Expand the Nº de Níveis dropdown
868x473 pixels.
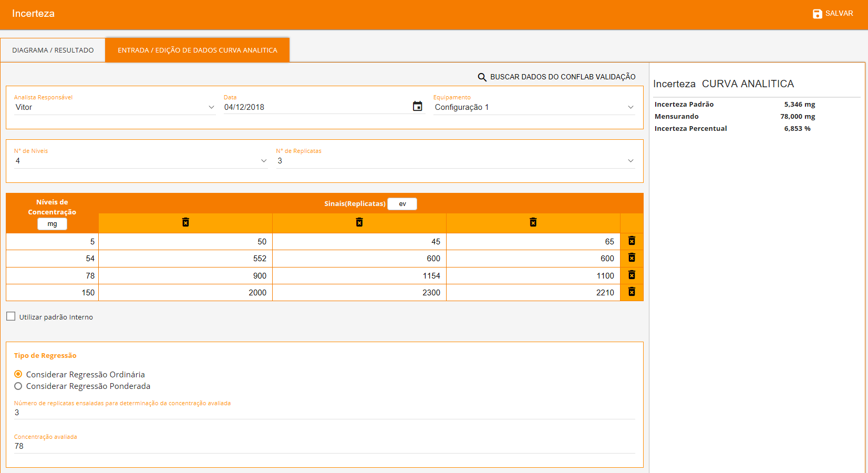[x=264, y=161]
